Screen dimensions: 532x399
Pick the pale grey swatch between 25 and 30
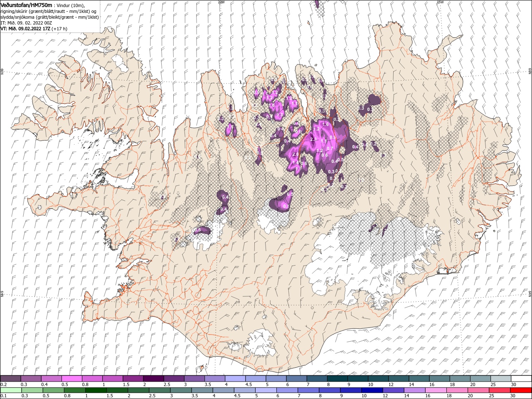tap(501, 379)
